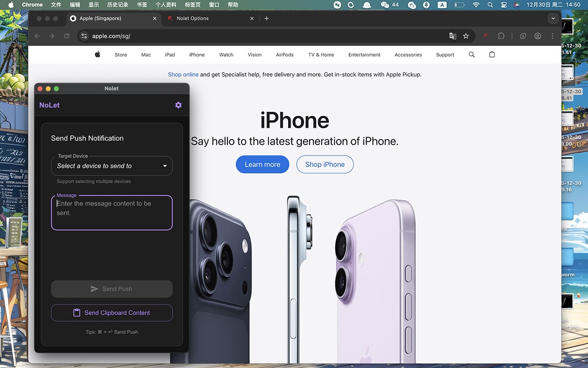Image resolution: width=588 pixels, height=368 pixels.
Task: Click the Wi-Fi icon in menu bar
Action: 476,5
